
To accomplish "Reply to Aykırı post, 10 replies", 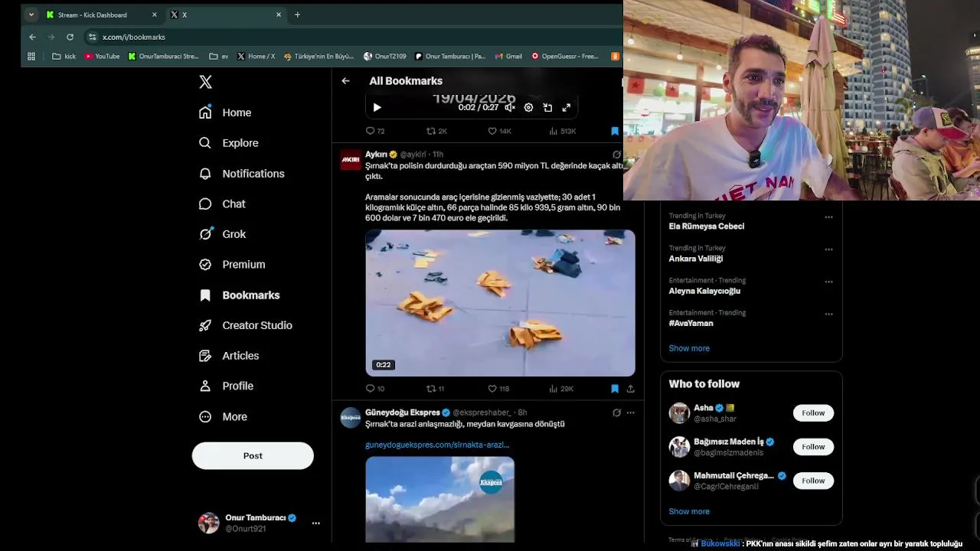I will 375,389.
